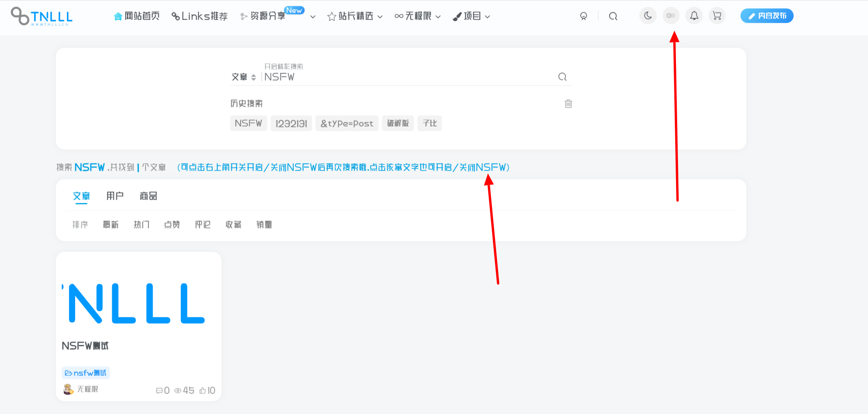Toggle dark mode with the moon icon
868x414 pixels.
click(x=648, y=16)
